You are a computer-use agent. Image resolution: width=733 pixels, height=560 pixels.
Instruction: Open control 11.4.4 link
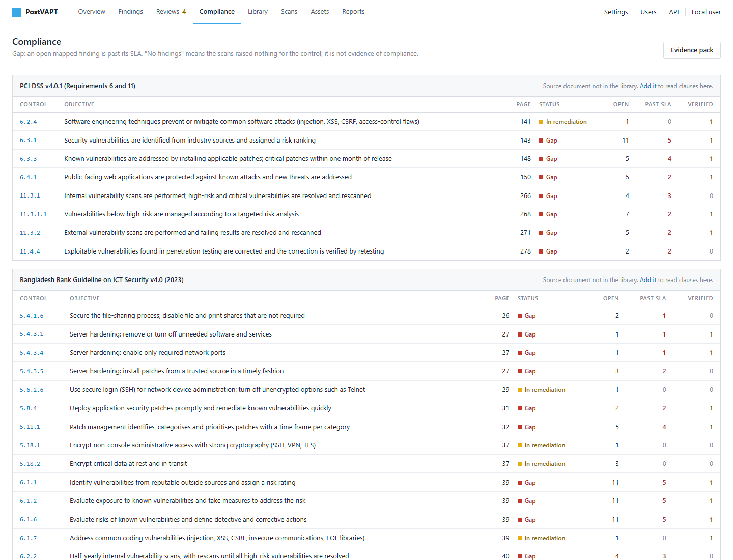point(30,251)
